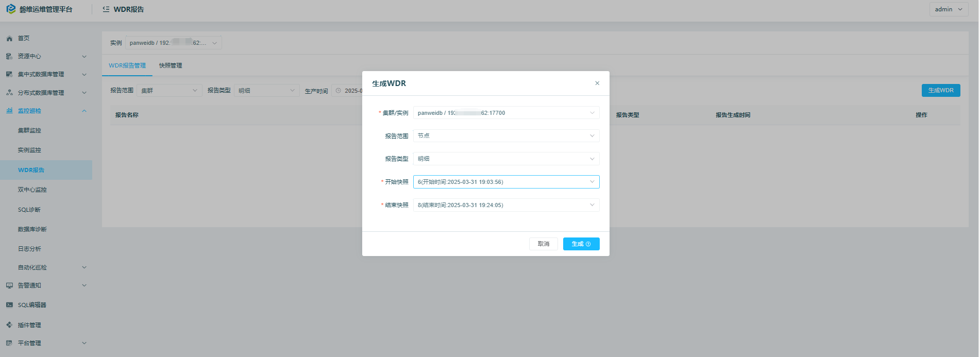Click the 取消 button in dialog
The height and width of the screenshot is (357, 980).
point(544,244)
